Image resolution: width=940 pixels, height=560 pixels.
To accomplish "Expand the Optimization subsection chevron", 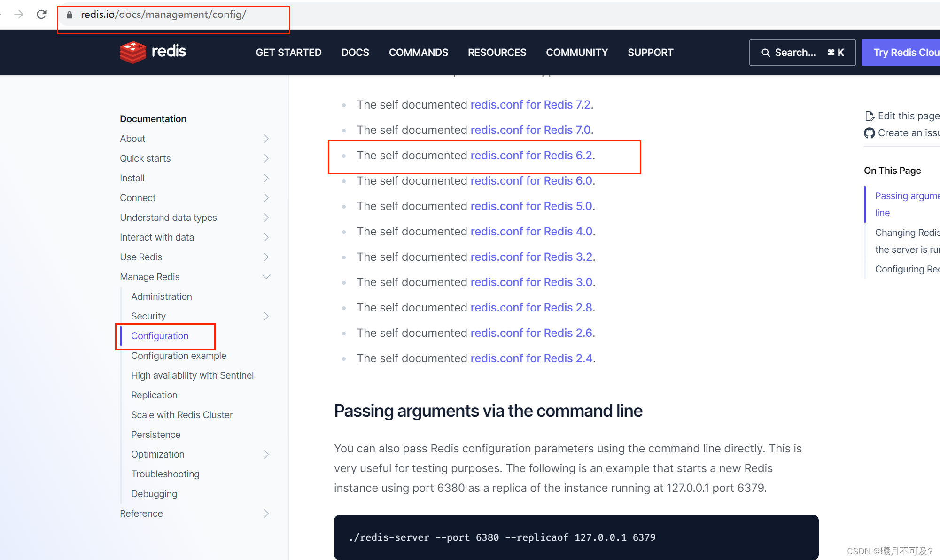I will coord(266,454).
